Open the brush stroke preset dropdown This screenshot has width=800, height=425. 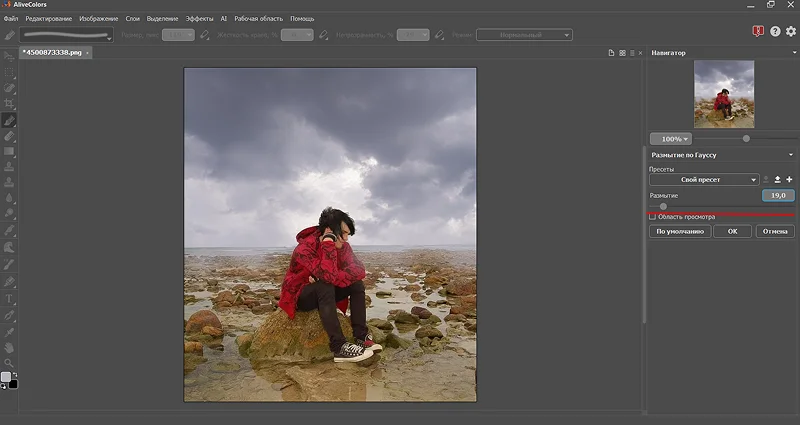coord(66,35)
